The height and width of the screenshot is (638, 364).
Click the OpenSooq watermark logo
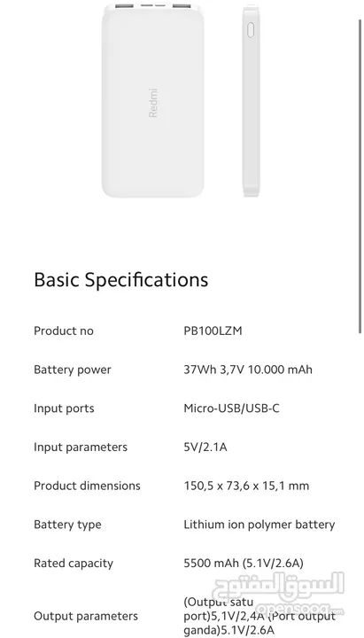[279, 593]
